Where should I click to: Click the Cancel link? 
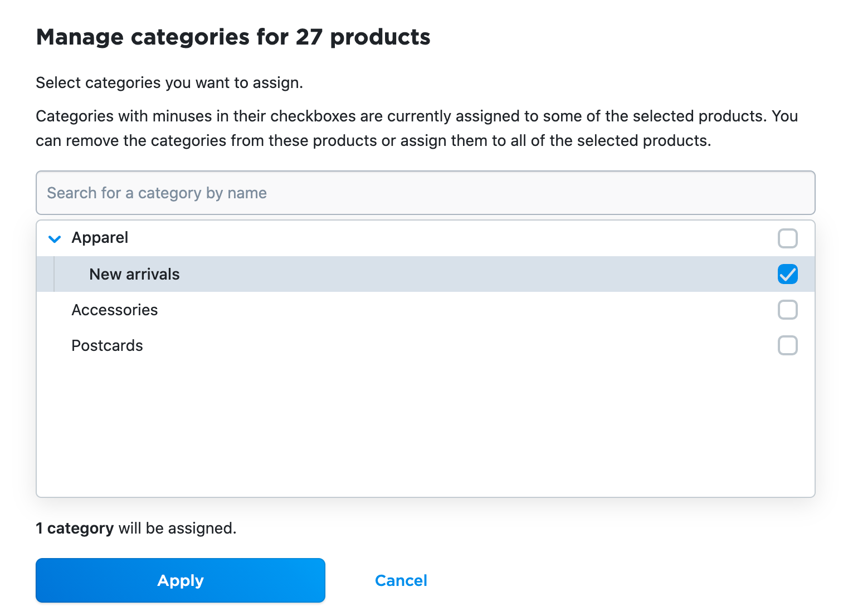pos(401,580)
